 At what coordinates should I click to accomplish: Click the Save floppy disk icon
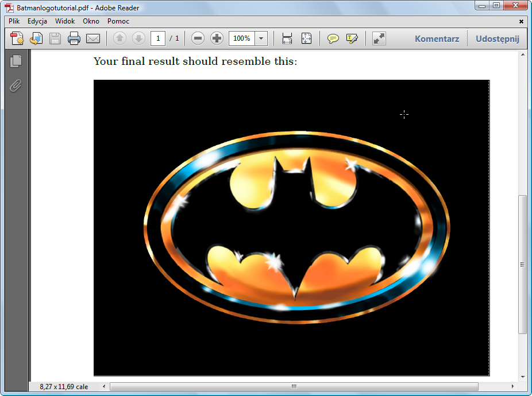tap(55, 38)
